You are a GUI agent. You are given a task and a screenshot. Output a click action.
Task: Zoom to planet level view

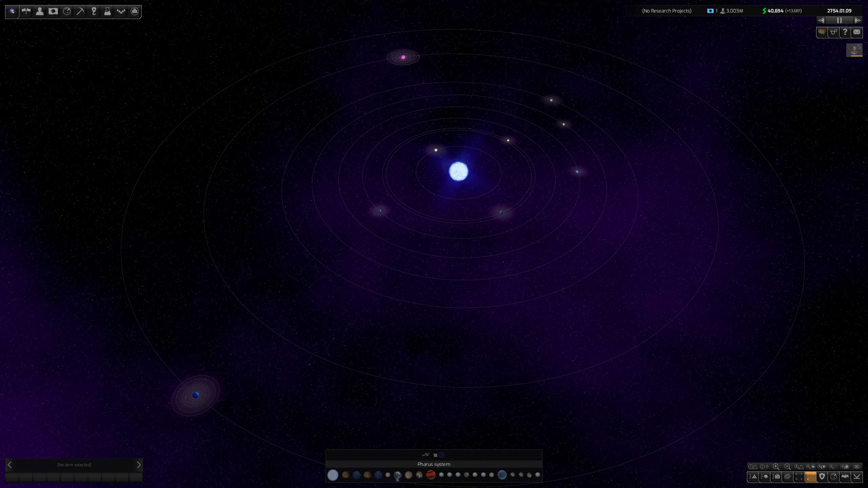coord(810,467)
